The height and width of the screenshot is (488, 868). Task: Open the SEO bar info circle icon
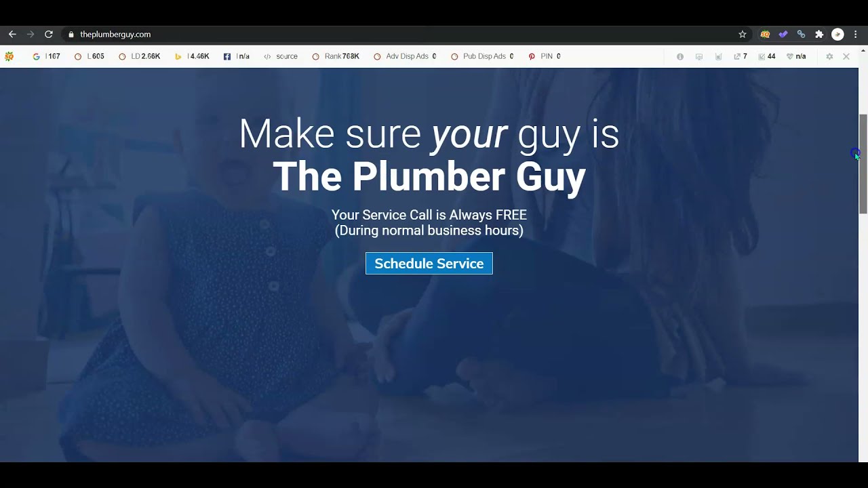pos(680,56)
